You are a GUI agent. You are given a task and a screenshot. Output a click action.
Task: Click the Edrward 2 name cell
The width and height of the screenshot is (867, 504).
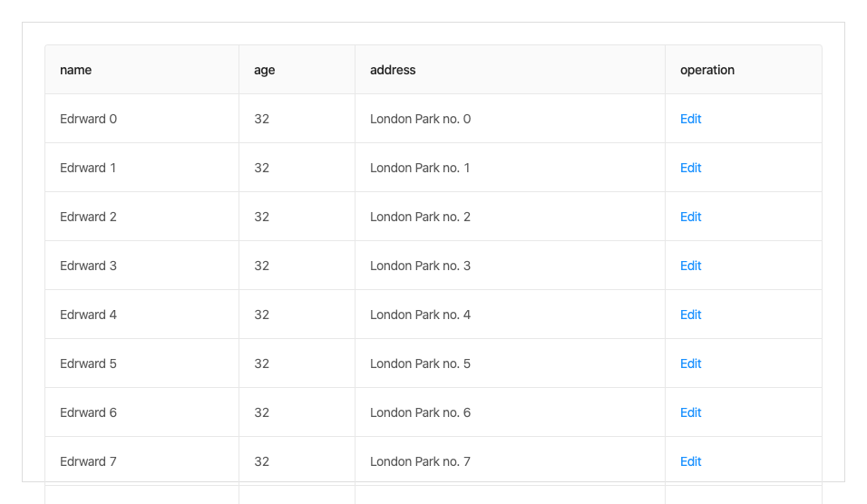[88, 217]
